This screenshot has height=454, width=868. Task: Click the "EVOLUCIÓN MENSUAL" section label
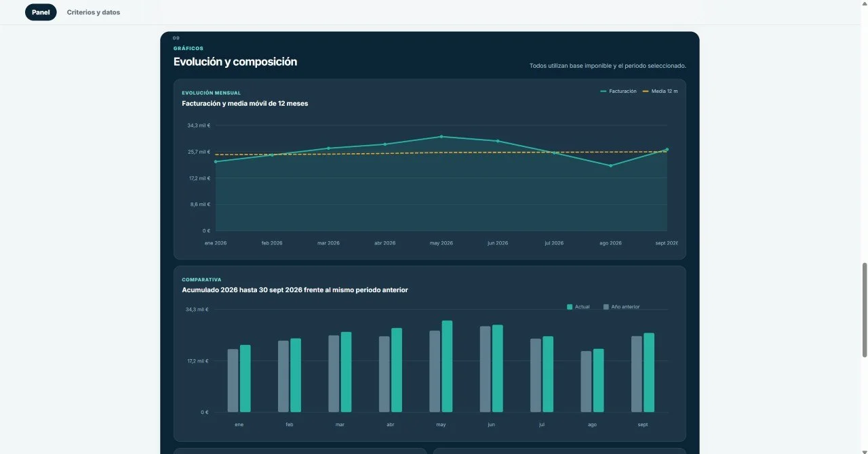(x=212, y=93)
